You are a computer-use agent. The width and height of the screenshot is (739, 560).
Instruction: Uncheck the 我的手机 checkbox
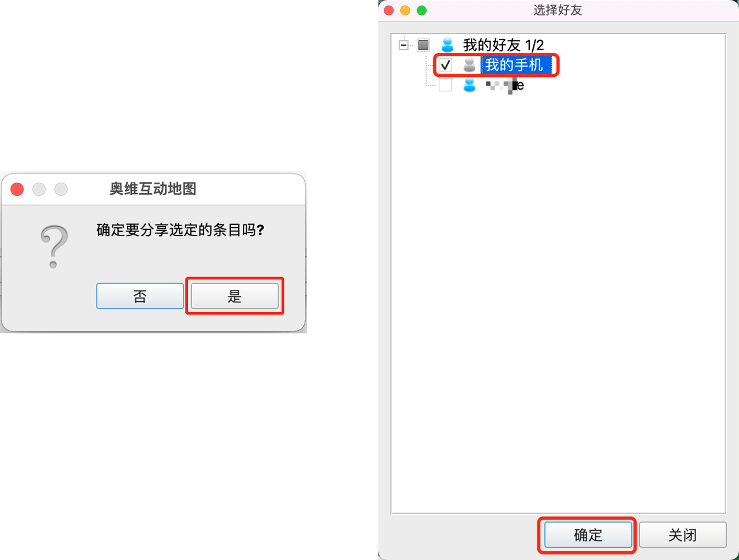click(445, 65)
